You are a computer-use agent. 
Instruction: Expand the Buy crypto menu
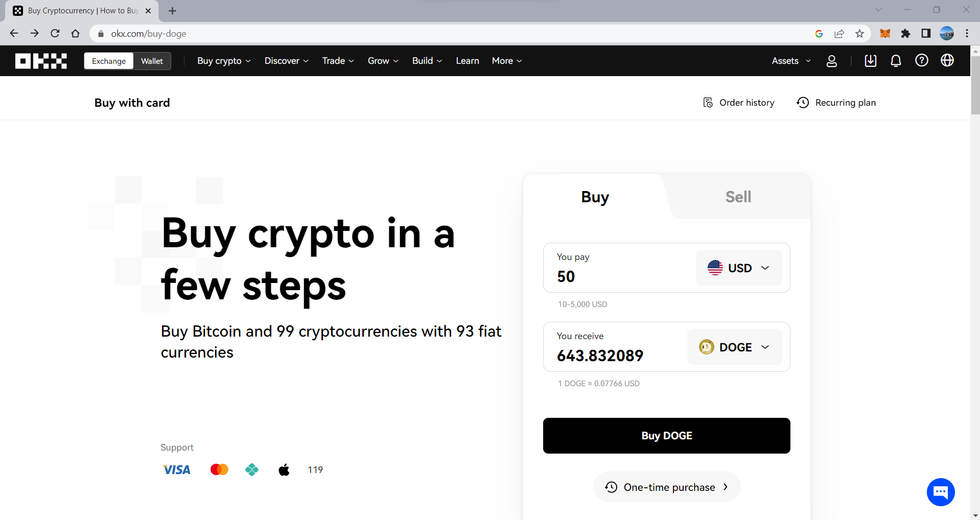224,61
